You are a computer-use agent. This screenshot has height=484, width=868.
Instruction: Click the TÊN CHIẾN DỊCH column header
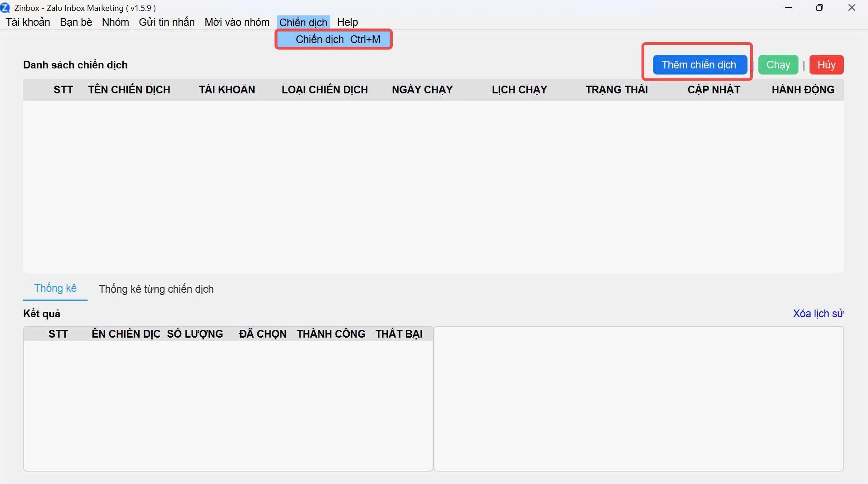click(x=129, y=90)
